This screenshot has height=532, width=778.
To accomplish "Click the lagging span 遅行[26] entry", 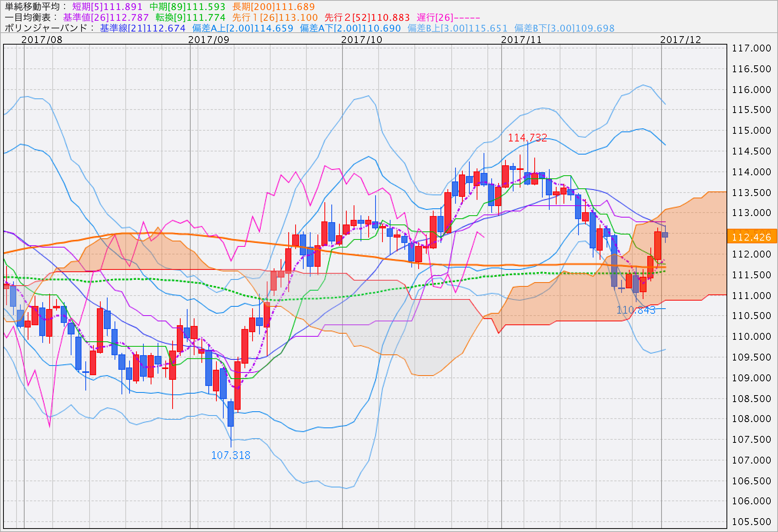I will [x=448, y=17].
